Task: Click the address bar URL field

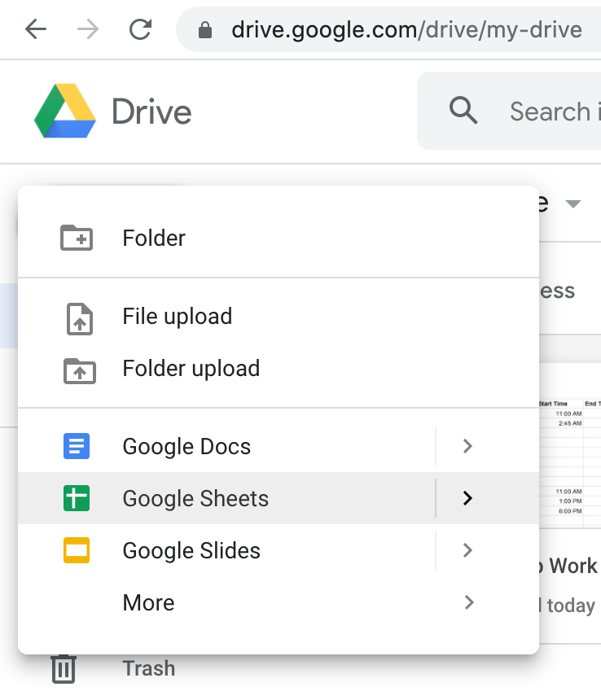Action: pos(383,29)
